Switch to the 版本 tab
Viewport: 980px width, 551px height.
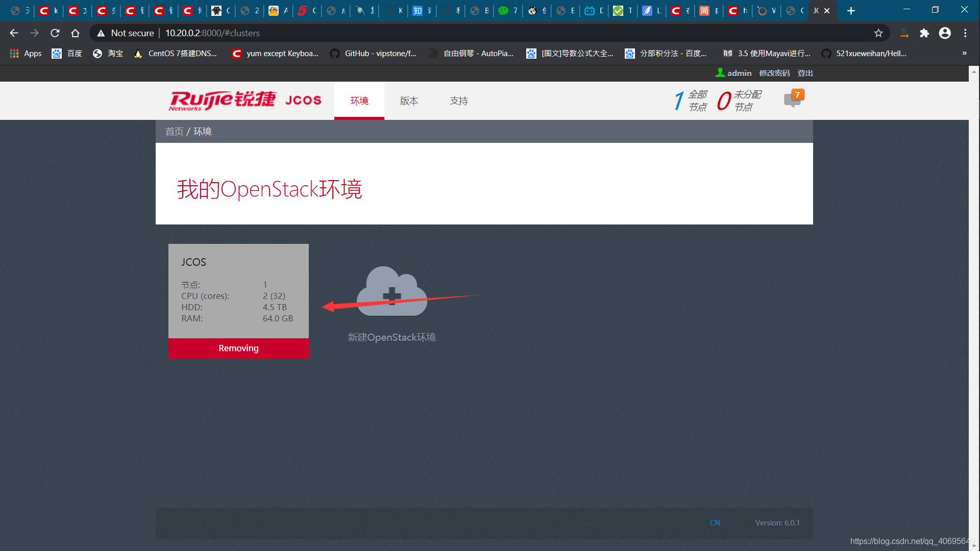pyautogui.click(x=409, y=101)
